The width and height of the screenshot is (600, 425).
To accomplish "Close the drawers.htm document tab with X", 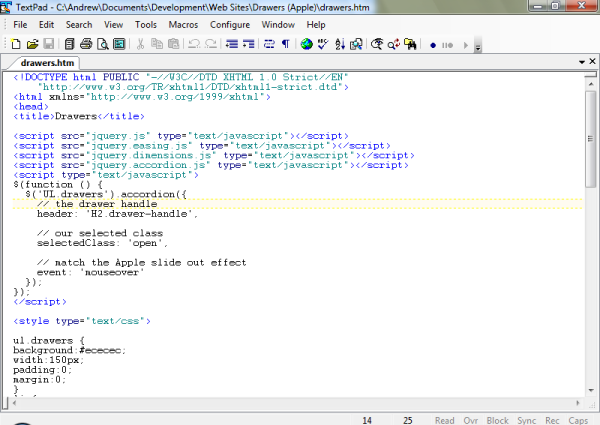I will pos(592,61).
